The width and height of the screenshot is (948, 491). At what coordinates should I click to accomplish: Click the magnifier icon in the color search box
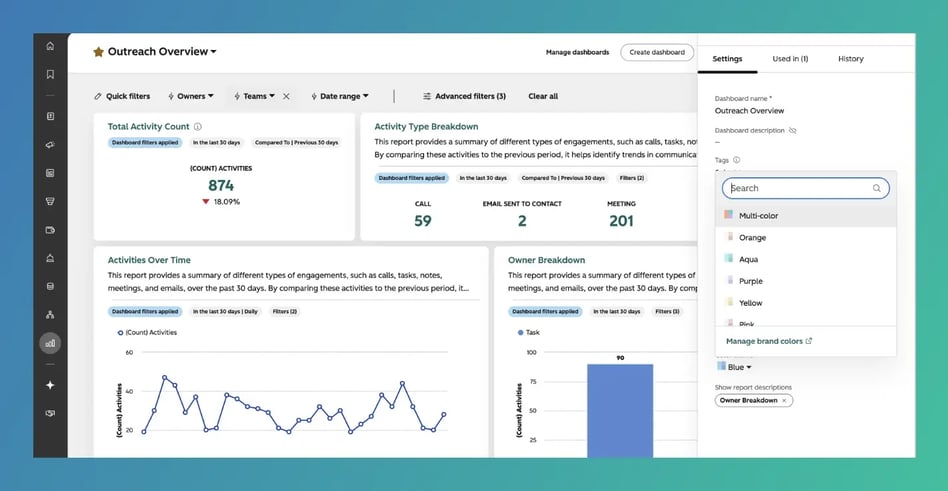876,188
